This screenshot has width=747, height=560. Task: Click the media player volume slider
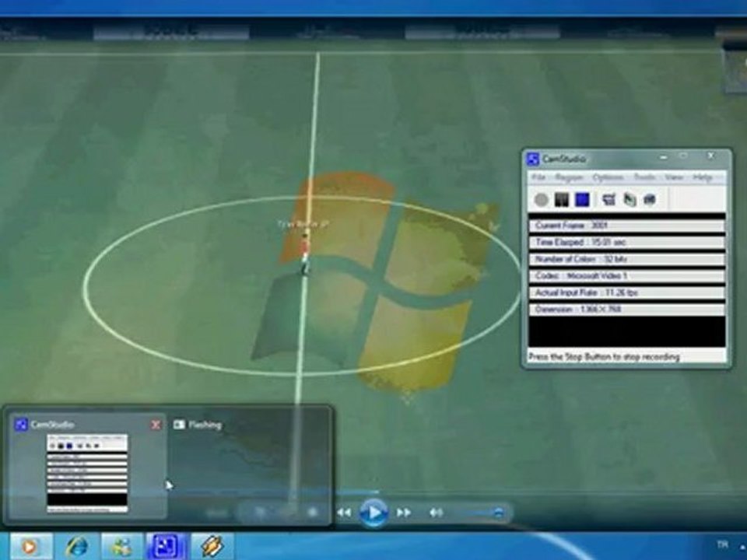tap(479, 513)
